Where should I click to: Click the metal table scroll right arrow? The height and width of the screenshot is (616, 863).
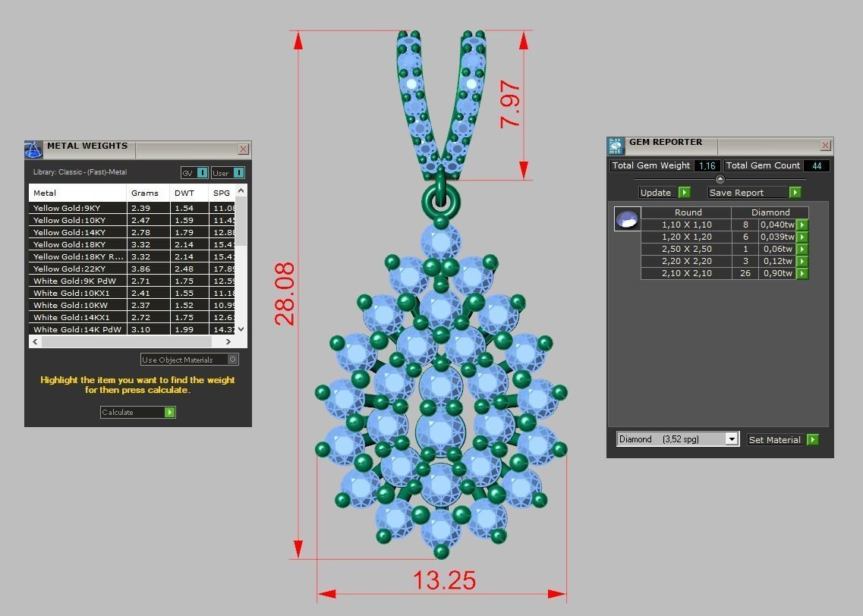click(228, 341)
